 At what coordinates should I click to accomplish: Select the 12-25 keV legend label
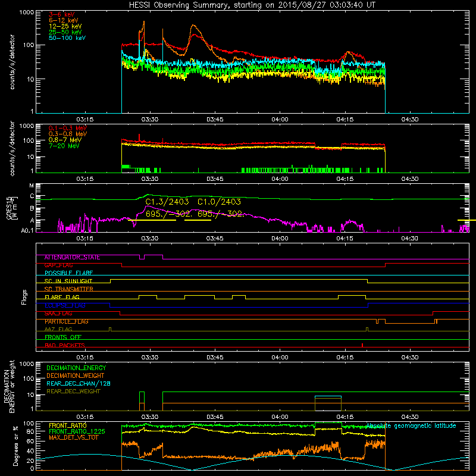tap(65, 26)
